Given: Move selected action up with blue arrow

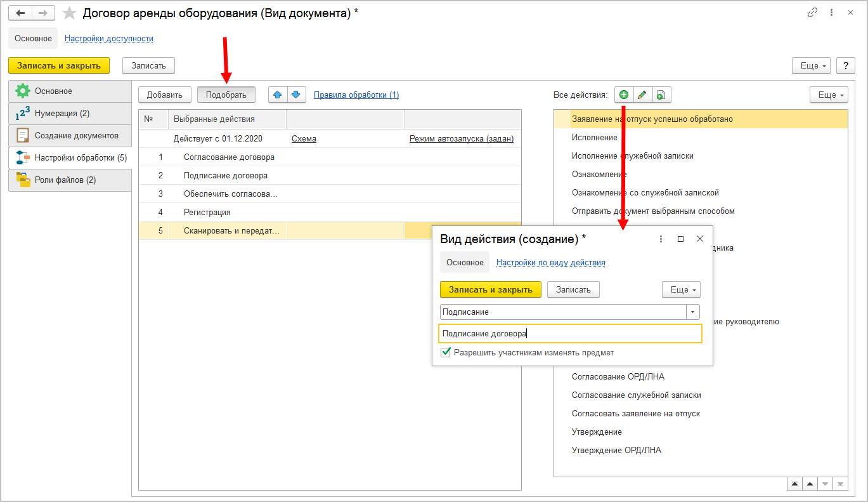Looking at the screenshot, I should (x=277, y=95).
